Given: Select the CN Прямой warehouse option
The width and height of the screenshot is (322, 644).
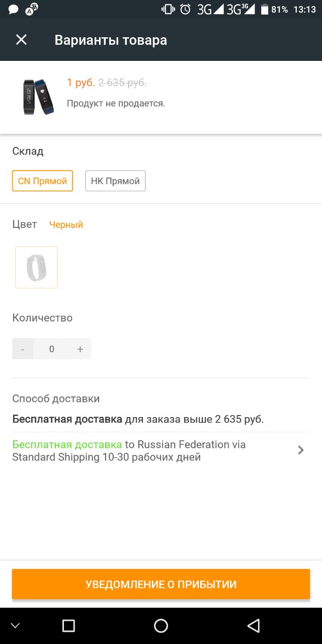Looking at the screenshot, I should tap(42, 181).
